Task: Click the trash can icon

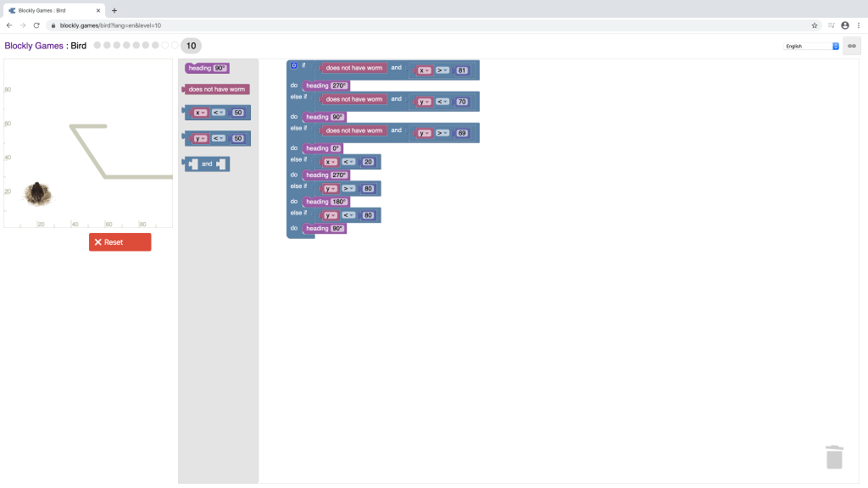Action: [x=834, y=457]
